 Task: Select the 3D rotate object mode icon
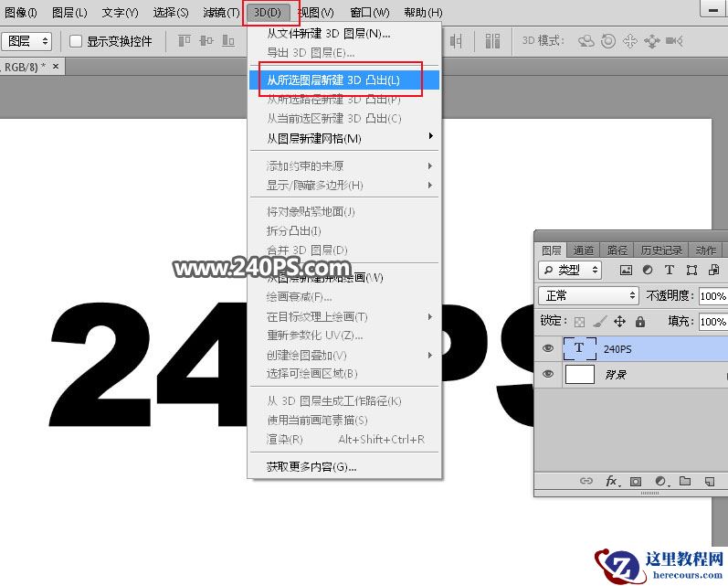(x=586, y=41)
